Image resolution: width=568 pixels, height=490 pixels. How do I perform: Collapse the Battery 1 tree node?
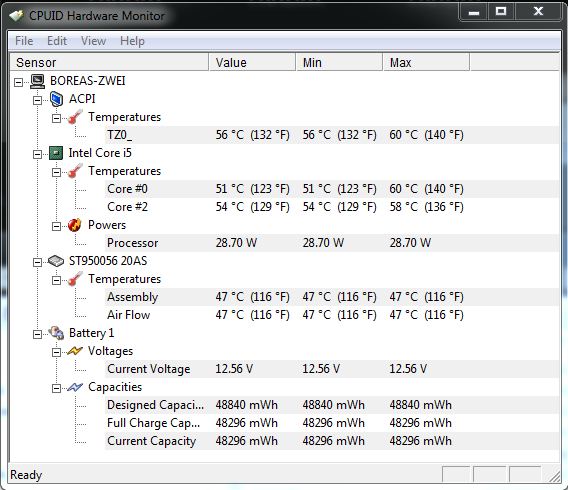pyautogui.click(x=37, y=334)
